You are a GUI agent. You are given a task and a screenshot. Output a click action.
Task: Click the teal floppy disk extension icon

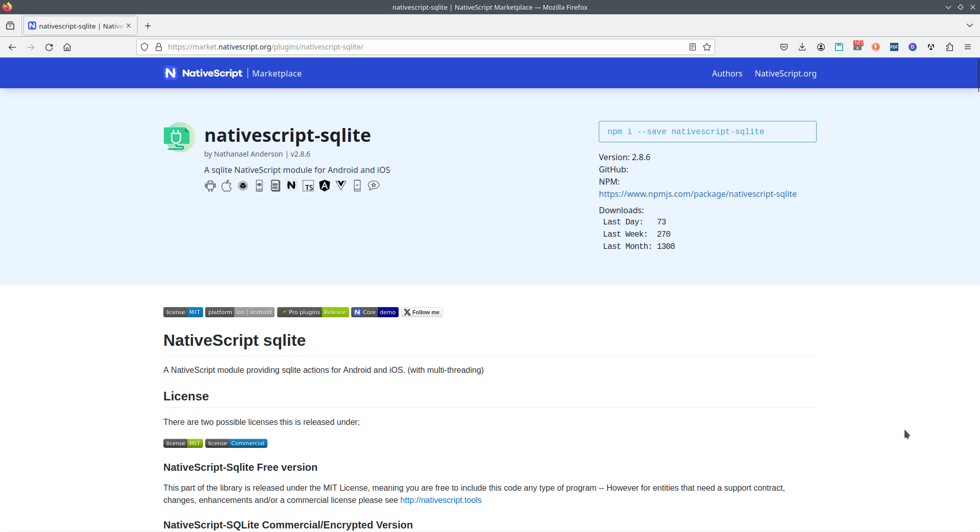click(x=839, y=47)
